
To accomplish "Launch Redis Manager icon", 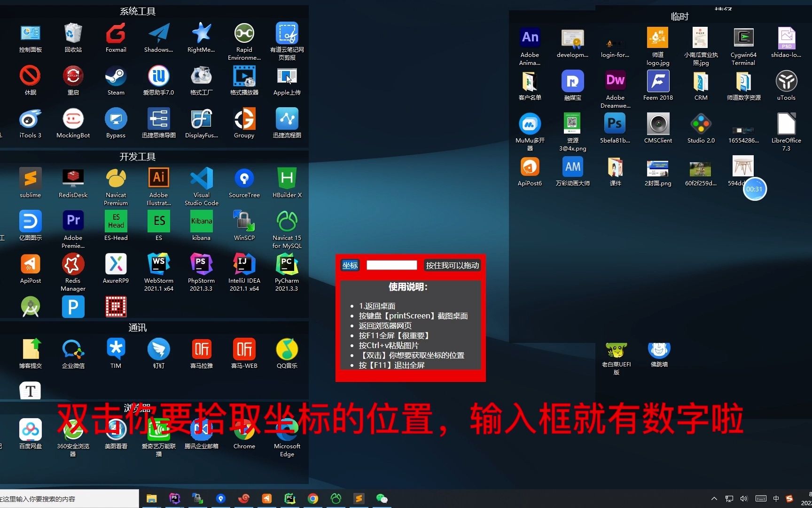I will coord(73,272).
